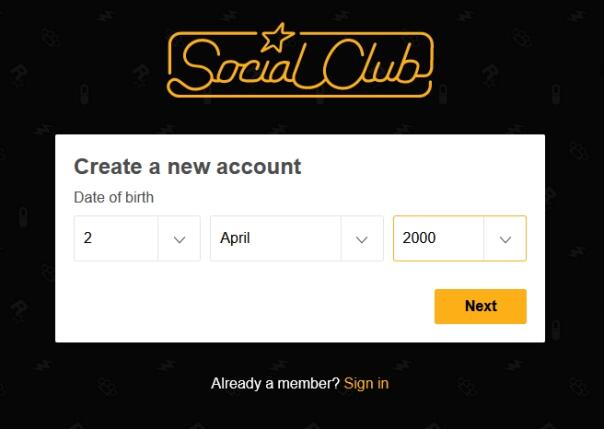This screenshot has width=604, height=429.
Task: Click the "Already a member?" text
Action: coord(275,383)
